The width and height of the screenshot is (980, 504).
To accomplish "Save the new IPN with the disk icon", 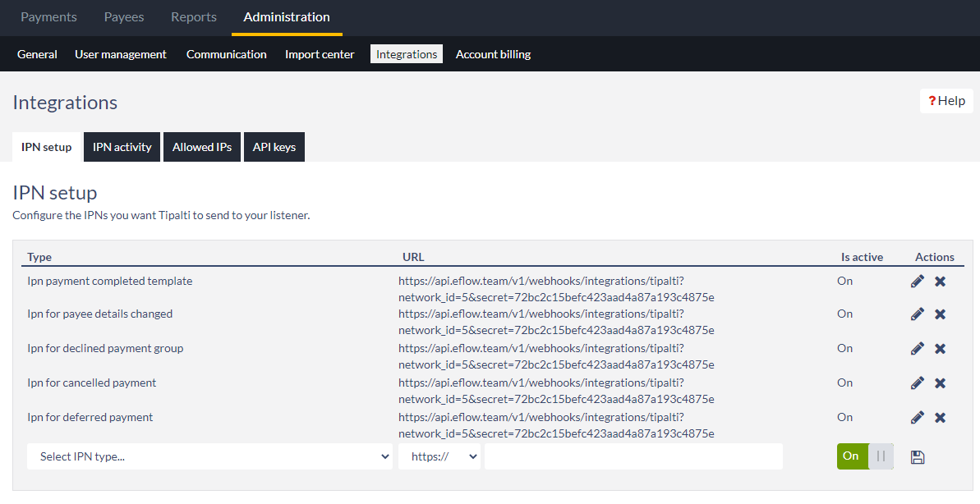I will (x=918, y=456).
